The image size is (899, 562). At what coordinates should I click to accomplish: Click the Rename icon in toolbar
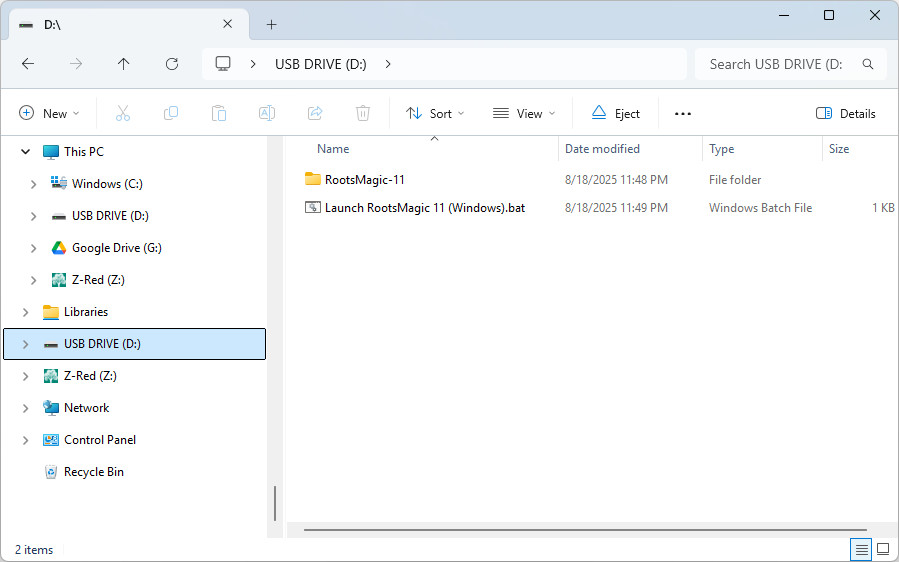(267, 114)
